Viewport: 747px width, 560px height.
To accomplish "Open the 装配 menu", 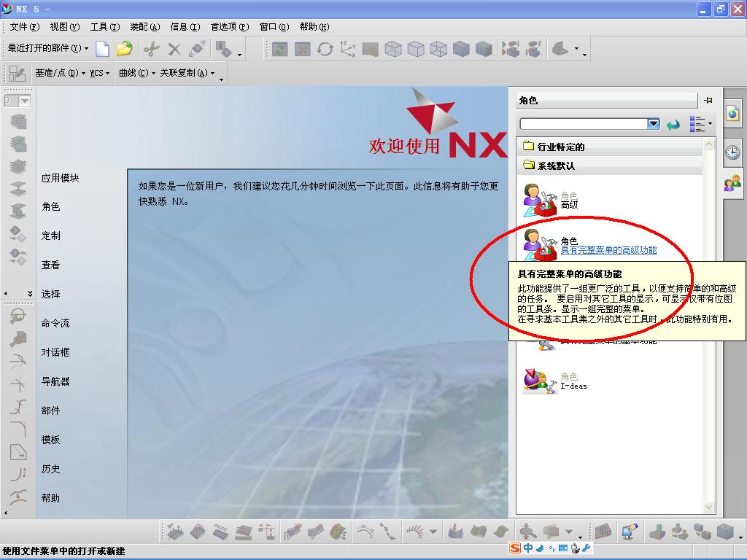I will (x=145, y=27).
